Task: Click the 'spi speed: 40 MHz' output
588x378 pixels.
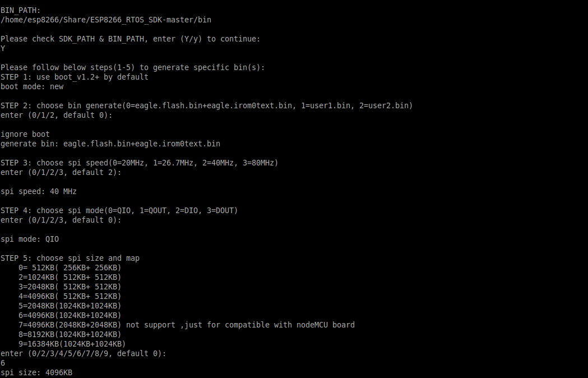Action: pyautogui.click(x=39, y=191)
